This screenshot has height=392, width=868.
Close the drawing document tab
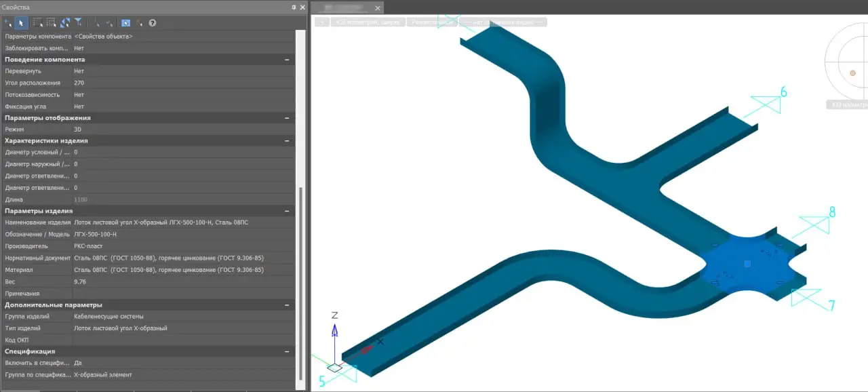tap(378, 8)
